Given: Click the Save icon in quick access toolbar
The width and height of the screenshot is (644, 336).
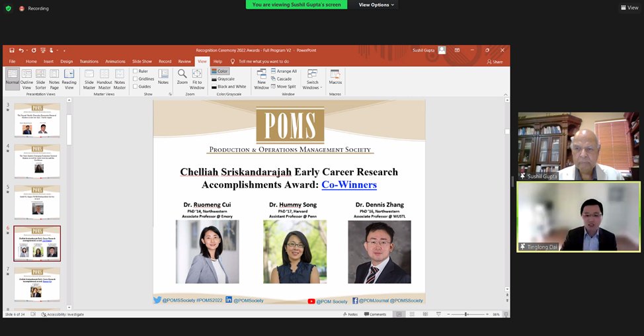Looking at the screenshot, I should pos(12,50).
